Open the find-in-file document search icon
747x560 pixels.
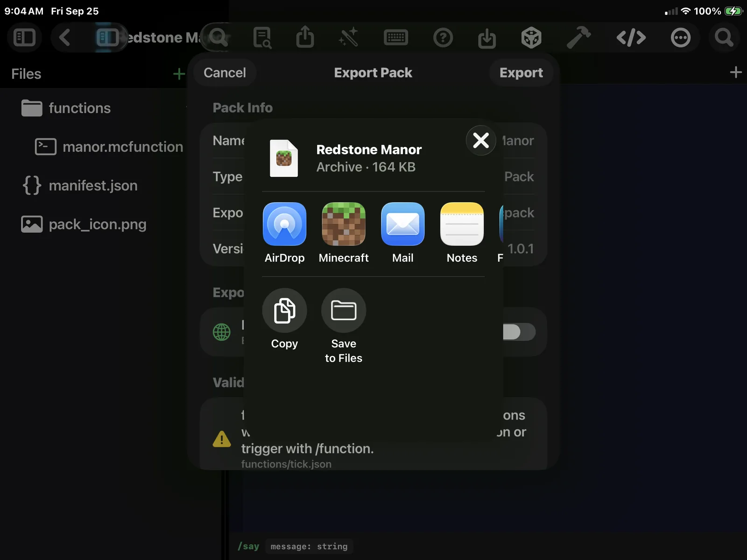point(262,37)
